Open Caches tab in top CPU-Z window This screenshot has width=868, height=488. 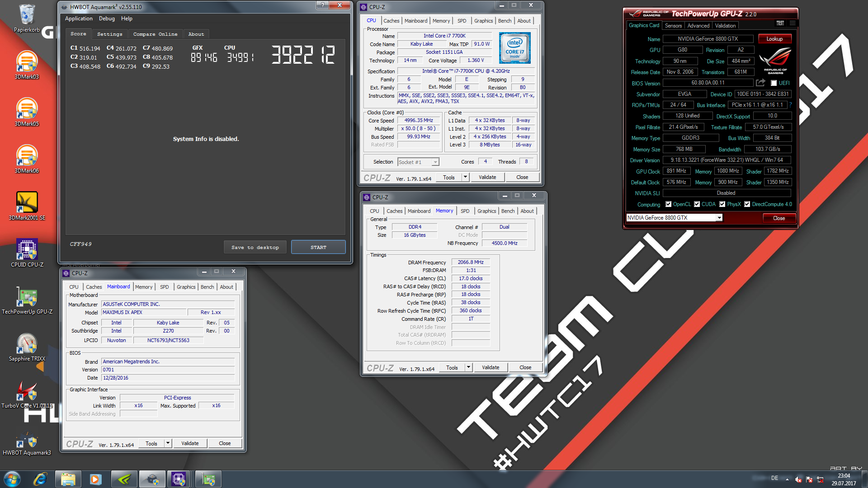(391, 21)
